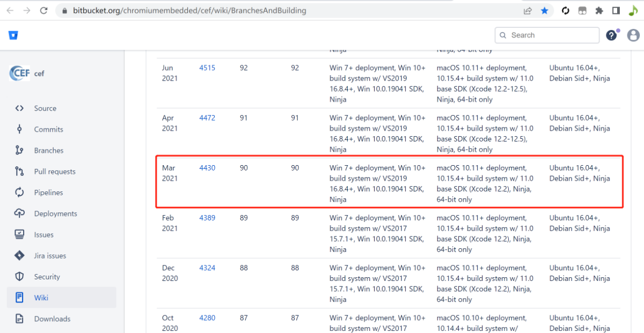Image resolution: width=644 pixels, height=333 pixels.
Task: Click the Bitbucket Search field
Action: tap(547, 35)
